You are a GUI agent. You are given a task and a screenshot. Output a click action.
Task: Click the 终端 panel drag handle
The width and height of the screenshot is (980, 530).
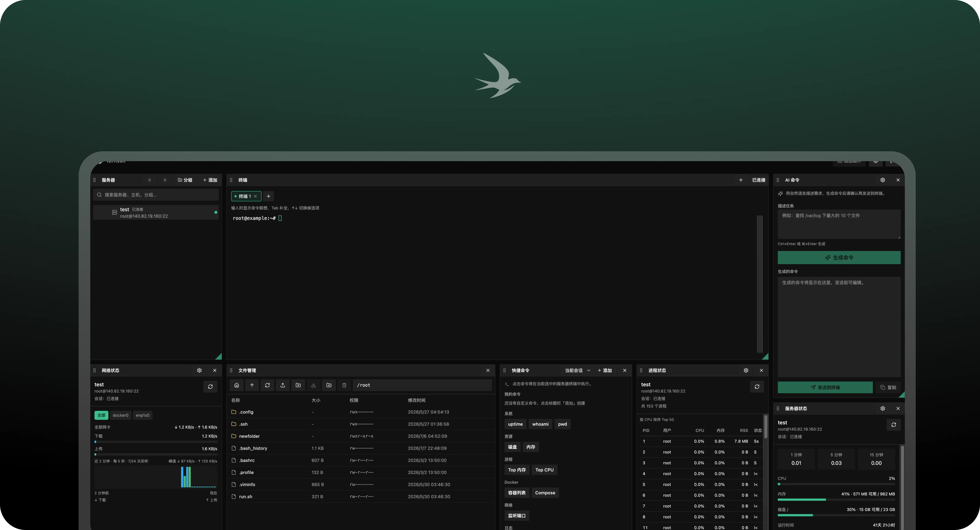(x=231, y=180)
